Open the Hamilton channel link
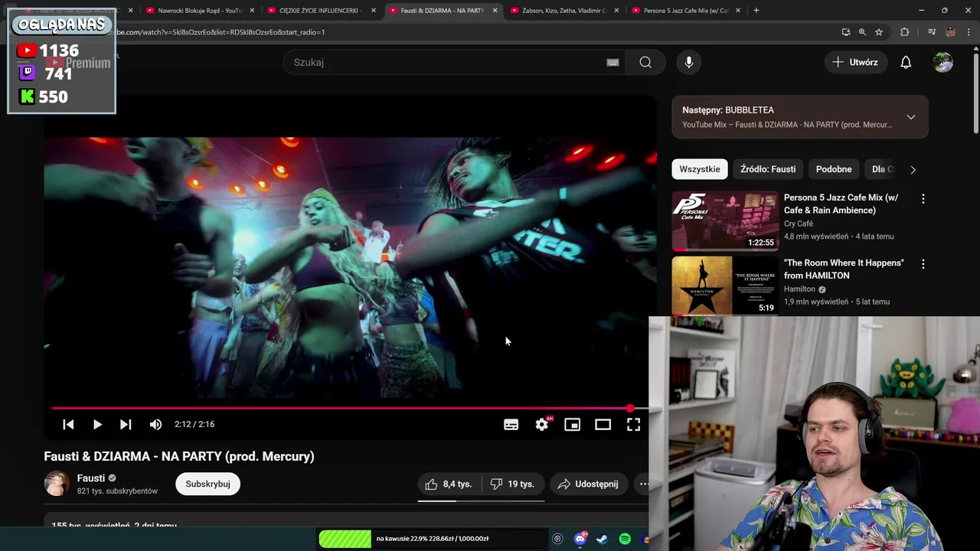The width and height of the screenshot is (980, 551). pyautogui.click(x=799, y=289)
